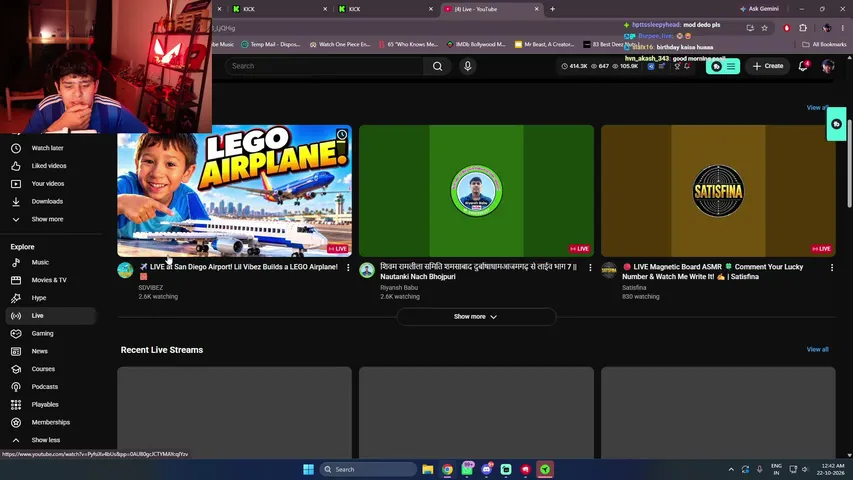Add LEGO Airplane video to Watch later

pyautogui.click(x=342, y=134)
